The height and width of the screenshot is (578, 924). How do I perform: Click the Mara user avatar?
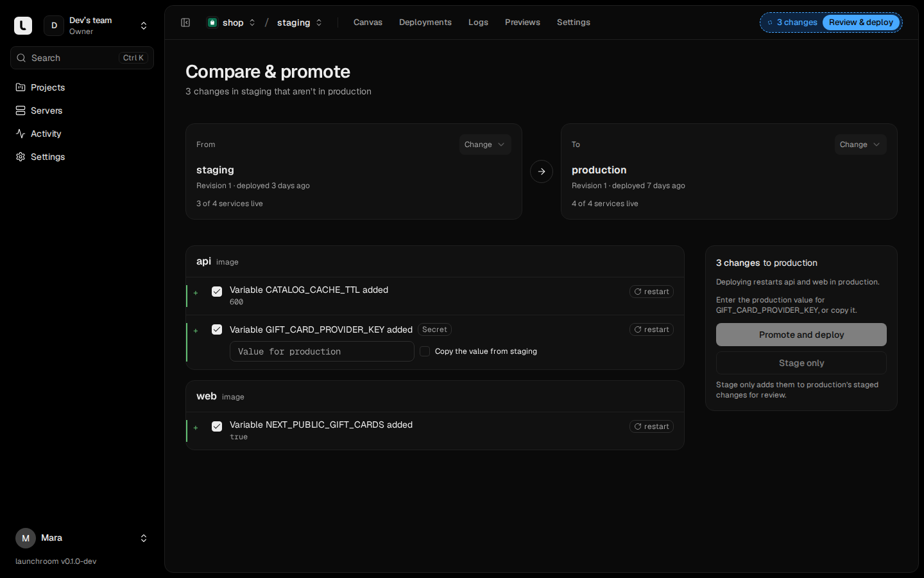tap(26, 538)
